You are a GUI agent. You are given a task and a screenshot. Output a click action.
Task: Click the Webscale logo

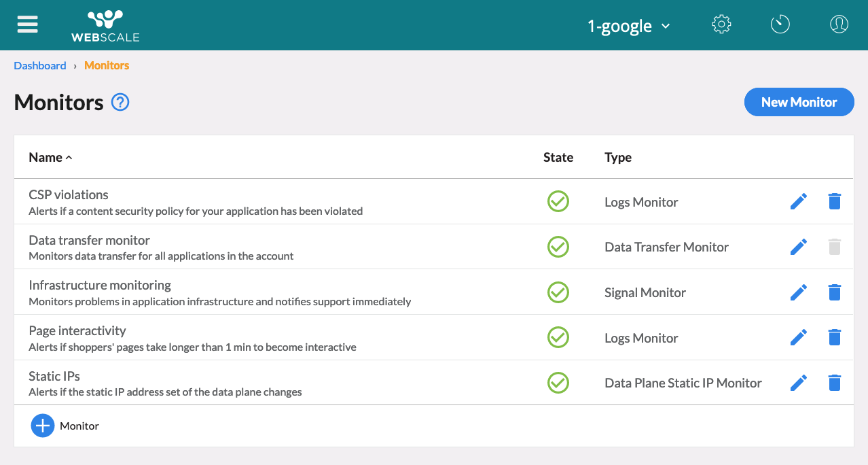[105, 26]
